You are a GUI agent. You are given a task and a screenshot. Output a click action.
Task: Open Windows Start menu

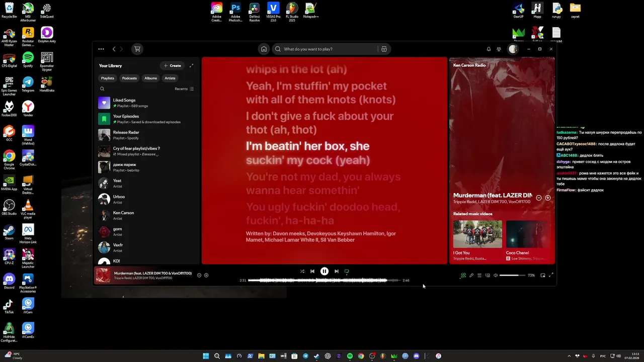point(206,356)
